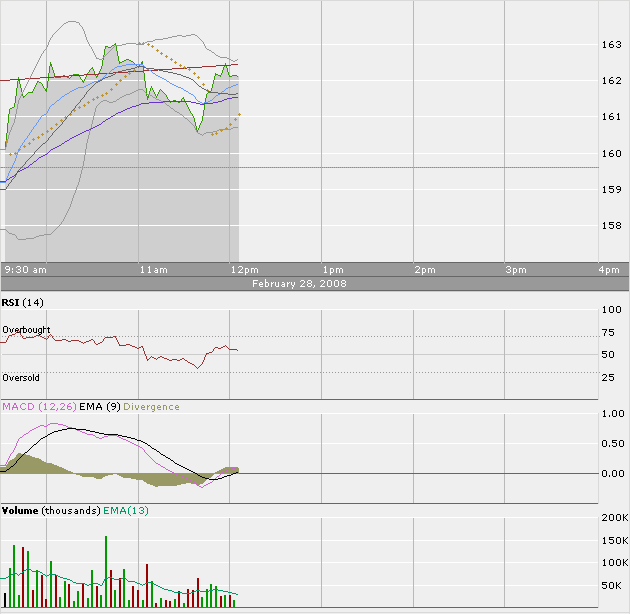The width and height of the screenshot is (630, 615).
Task: Select the Overbought threshold label
Action: pos(26,330)
